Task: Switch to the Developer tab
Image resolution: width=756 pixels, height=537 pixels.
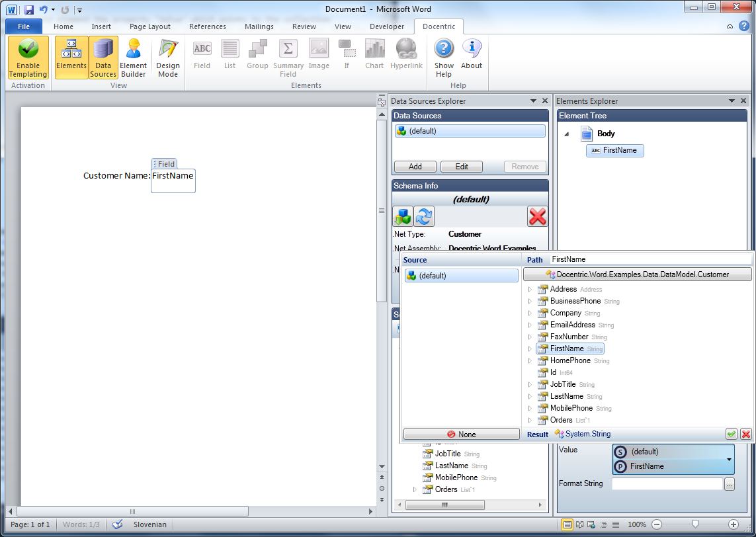Action: pyautogui.click(x=387, y=26)
